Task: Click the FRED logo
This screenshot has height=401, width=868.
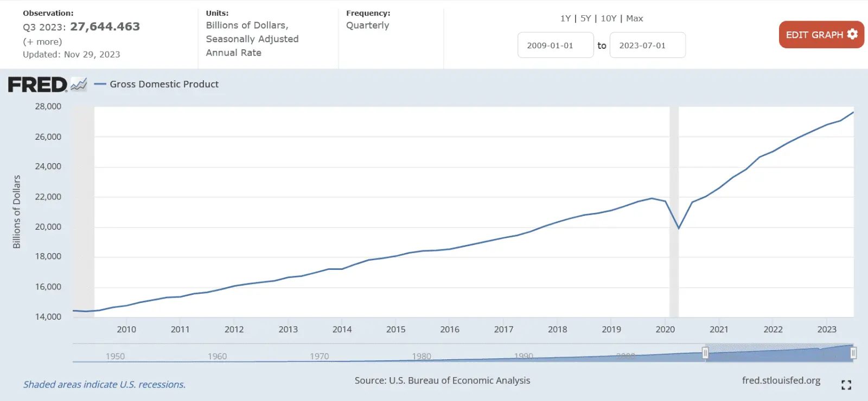Action: click(x=37, y=85)
